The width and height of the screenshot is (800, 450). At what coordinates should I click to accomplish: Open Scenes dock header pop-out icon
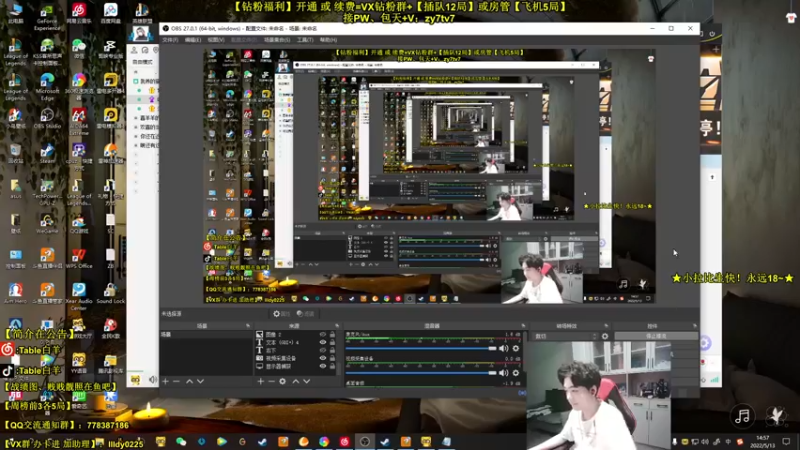248,326
